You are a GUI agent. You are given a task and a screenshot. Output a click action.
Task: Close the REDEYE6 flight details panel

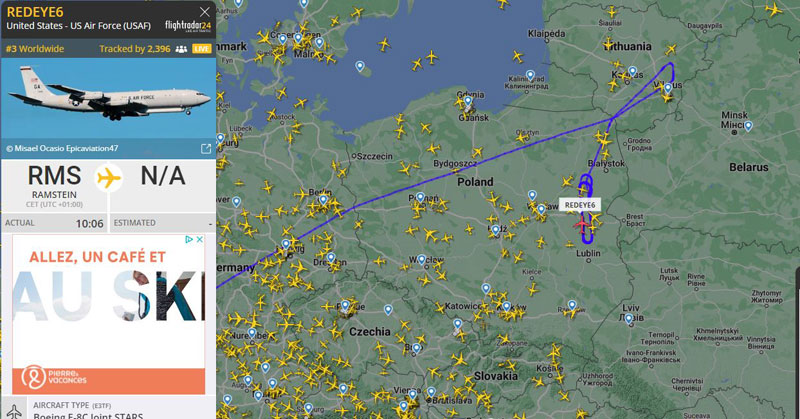tap(205, 12)
